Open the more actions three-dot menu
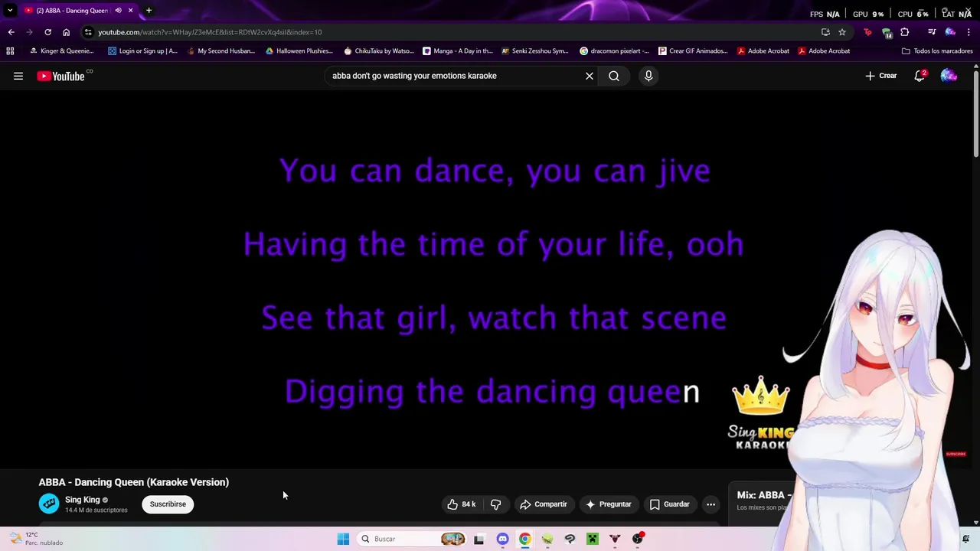980x551 pixels. [710, 504]
